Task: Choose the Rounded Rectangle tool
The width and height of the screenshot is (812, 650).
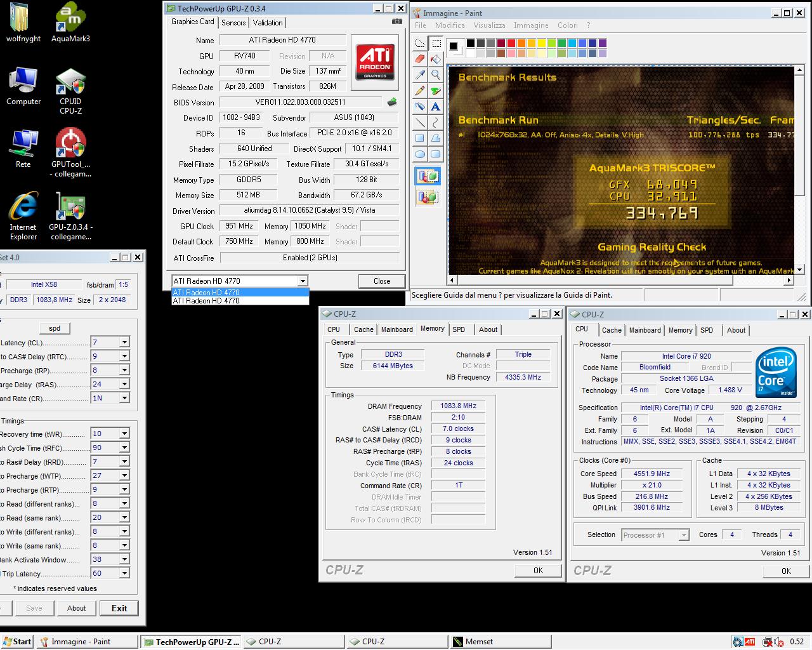Action: (x=436, y=154)
